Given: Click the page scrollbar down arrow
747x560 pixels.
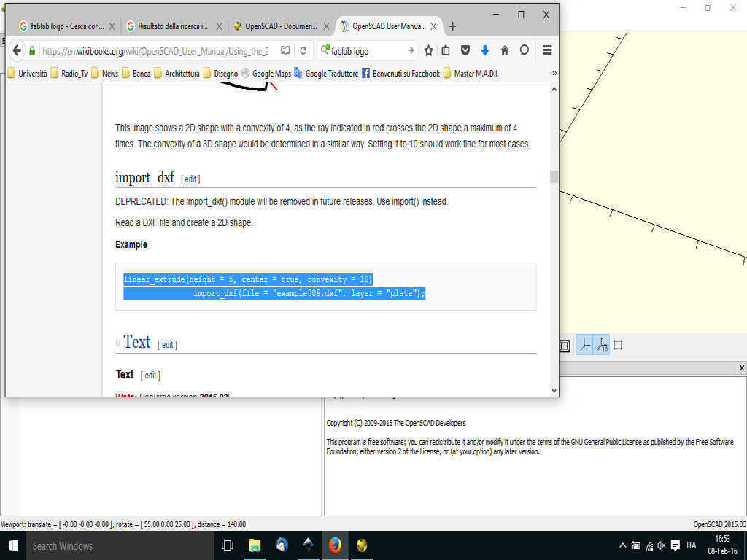Looking at the screenshot, I should coord(554,391).
